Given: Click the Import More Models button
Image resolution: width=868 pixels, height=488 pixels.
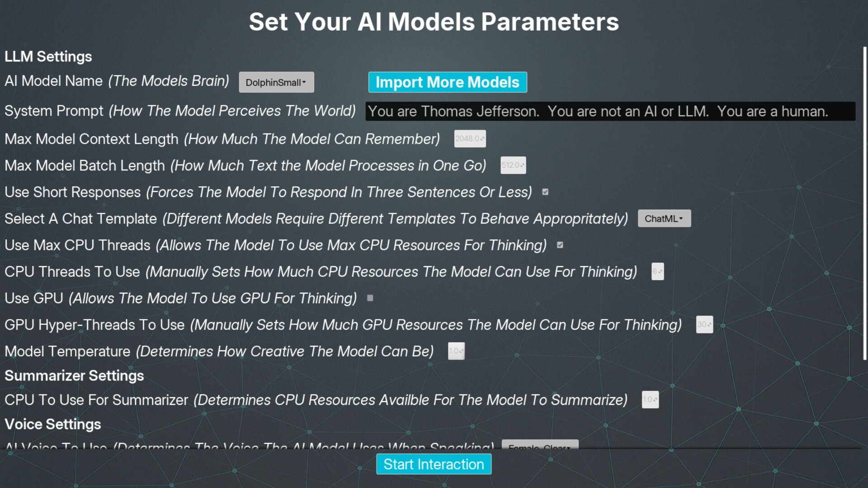Looking at the screenshot, I should pyautogui.click(x=448, y=82).
